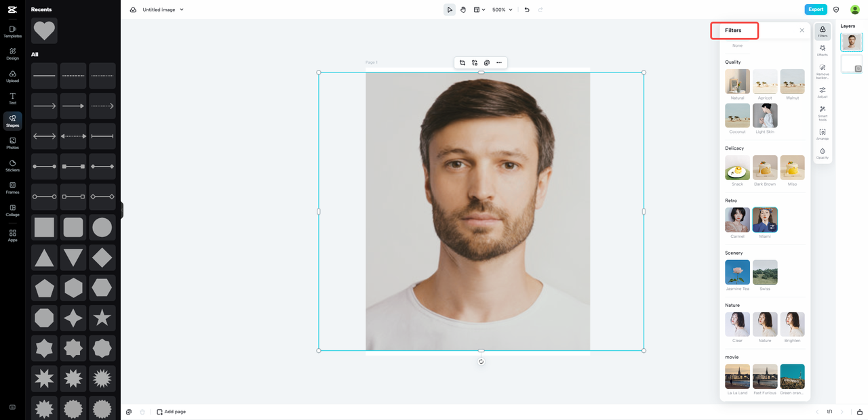The height and width of the screenshot is (420, 868).
Task: Activate the Select pointer tool
Action: coord(450,9)
